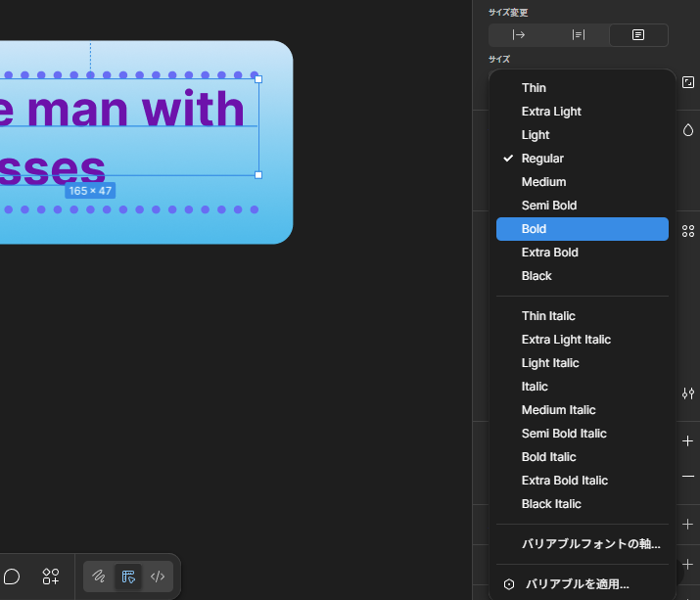Viewport: 700px width, 600px height.
Task: Switch to Design mode
Action: click(128, 577)
